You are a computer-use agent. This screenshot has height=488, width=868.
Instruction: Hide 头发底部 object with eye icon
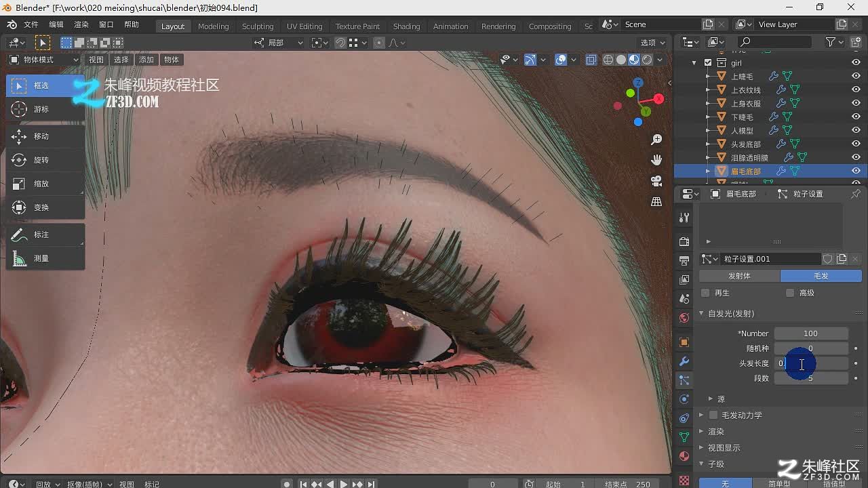[x=856, y=144]
